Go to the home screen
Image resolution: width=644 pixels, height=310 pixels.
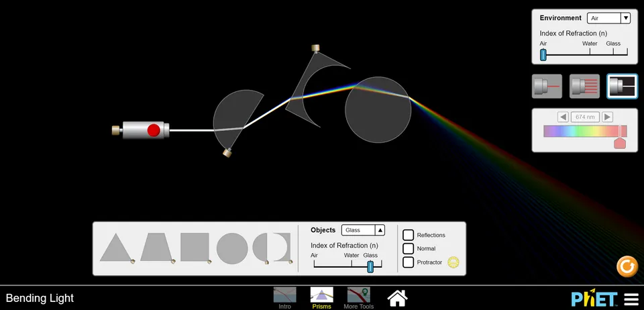pos(398,298)
